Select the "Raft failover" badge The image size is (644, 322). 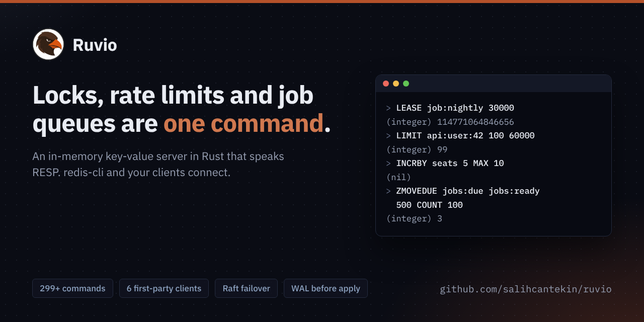(247, 288)
